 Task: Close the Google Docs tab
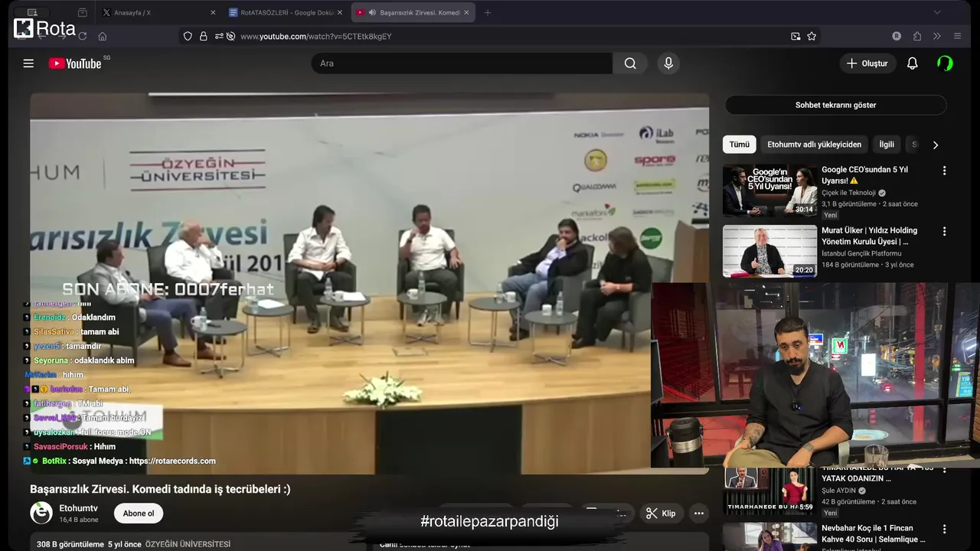[340, 12]
